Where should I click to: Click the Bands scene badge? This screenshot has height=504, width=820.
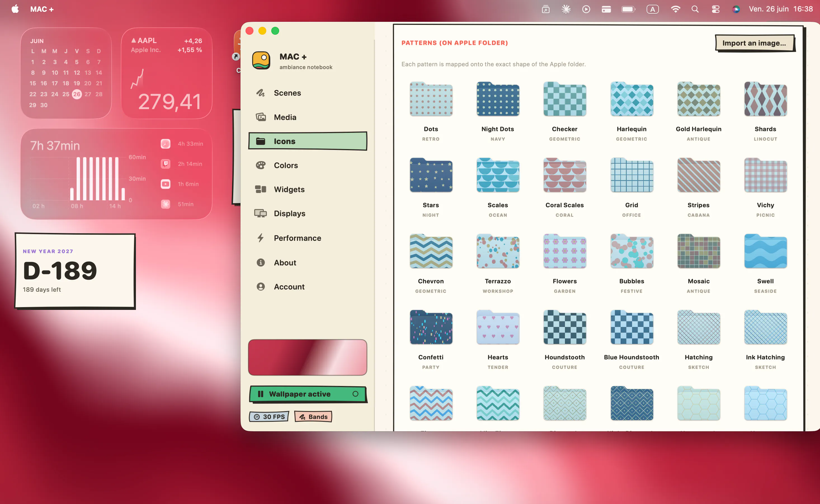(x=313, y=417)
